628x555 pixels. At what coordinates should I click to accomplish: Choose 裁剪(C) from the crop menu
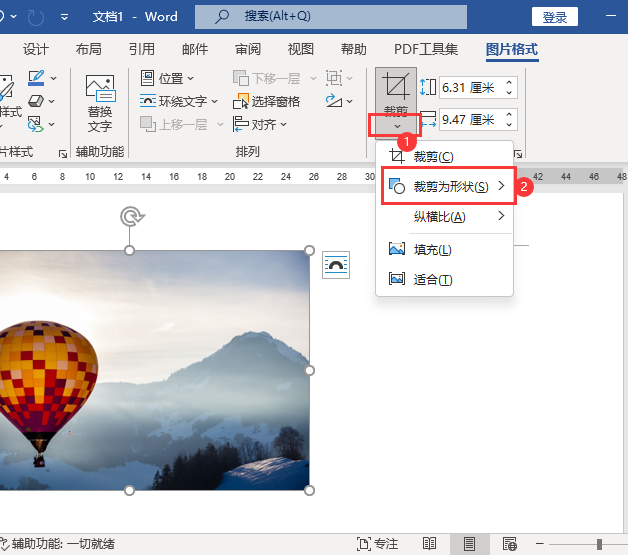pyautogui.click(x=445, y=156)
